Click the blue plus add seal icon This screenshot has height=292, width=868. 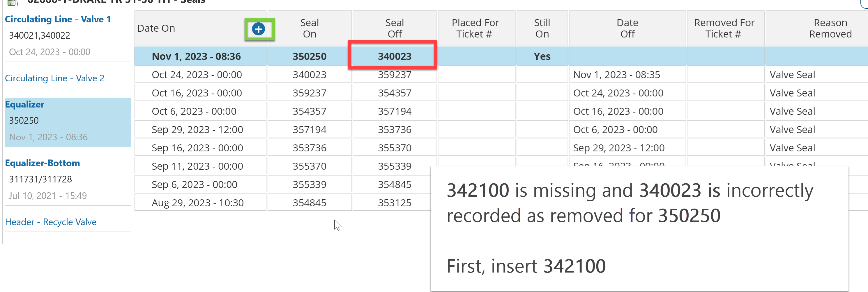click(259, 29)
